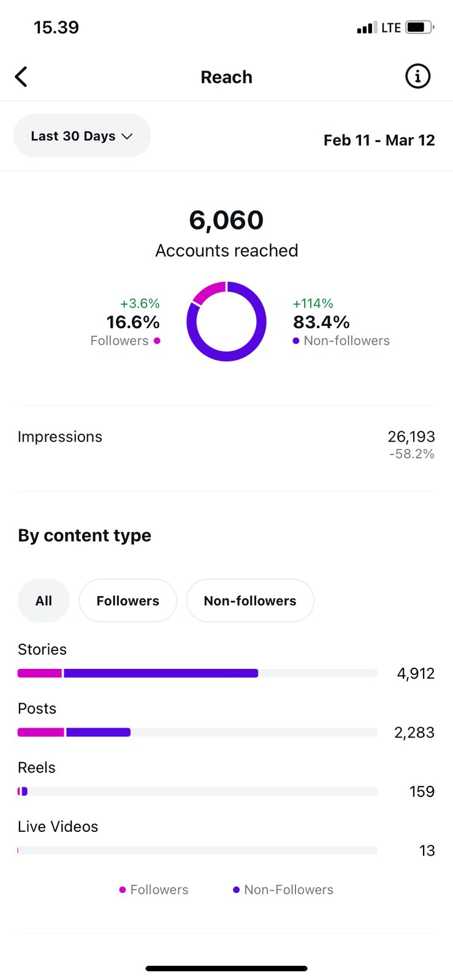Tap the purple Non-Followers legend dot at bottom
The image size is (453, 980).
point(236,890)
